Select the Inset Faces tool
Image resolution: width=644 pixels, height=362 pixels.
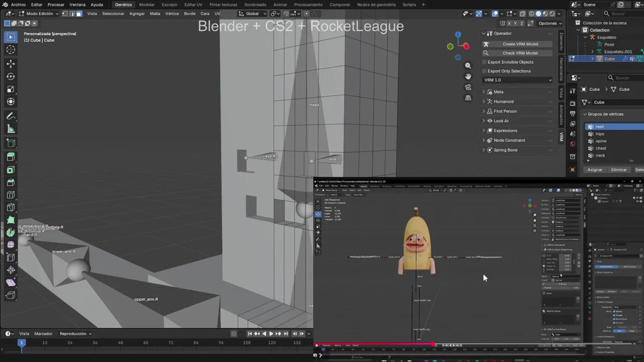(x=11, y=170)
